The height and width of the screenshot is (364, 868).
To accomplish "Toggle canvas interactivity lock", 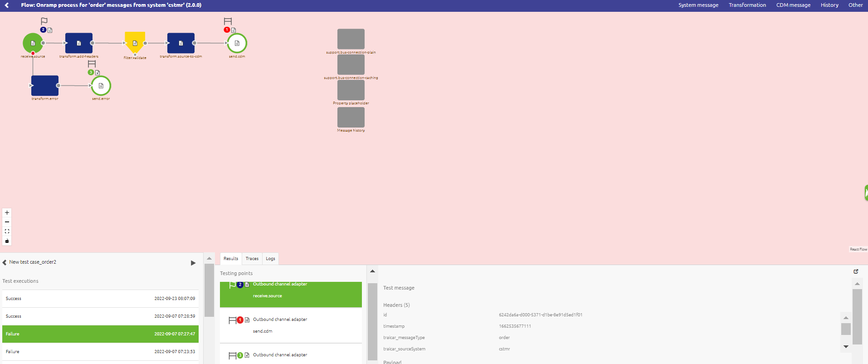I will 7,241.
